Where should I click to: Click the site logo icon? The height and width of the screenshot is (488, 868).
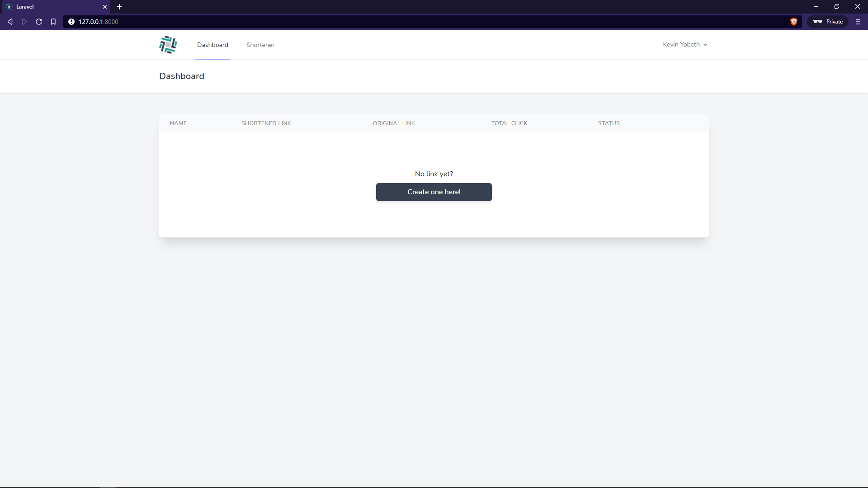click(168, 45)
